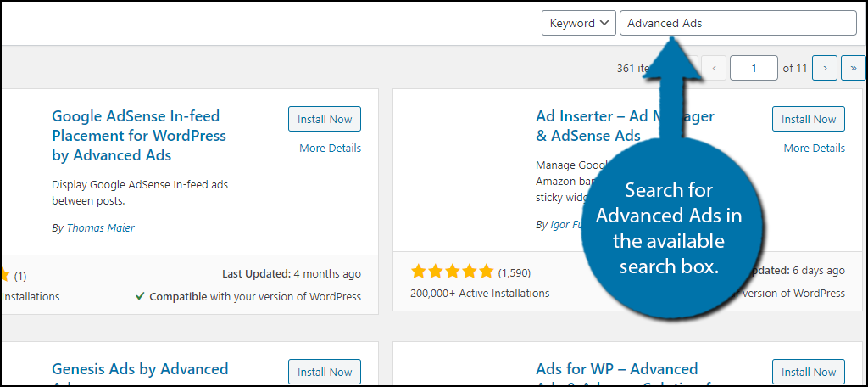Click the (1) rating count text
Viewport: 868px width, 387px height.
click(20, 276)
